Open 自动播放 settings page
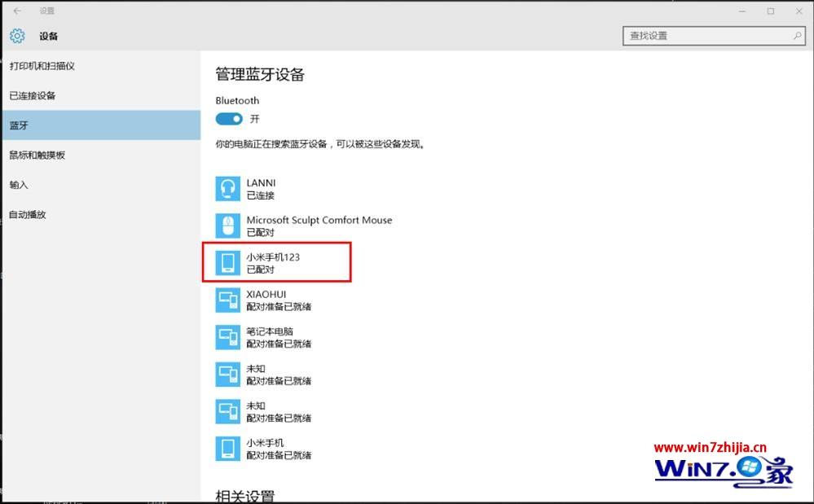The image size is (814, 504). [x=101, y=214]
